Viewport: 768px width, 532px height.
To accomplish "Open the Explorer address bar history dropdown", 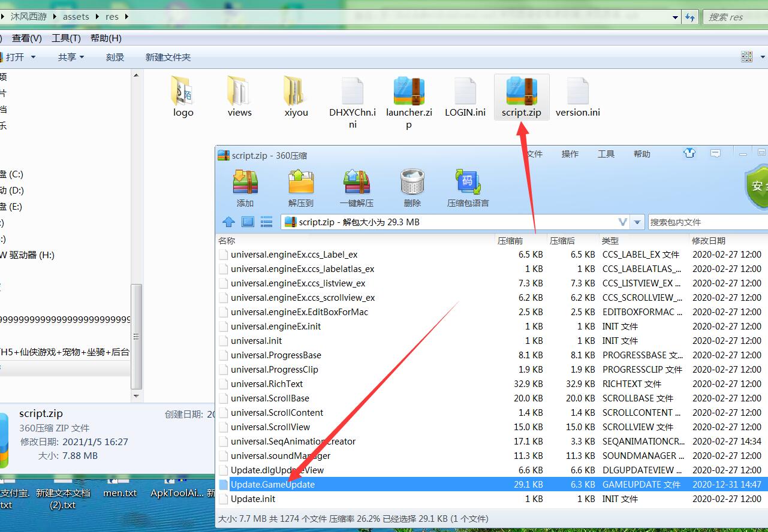I will tap(676, 17).
